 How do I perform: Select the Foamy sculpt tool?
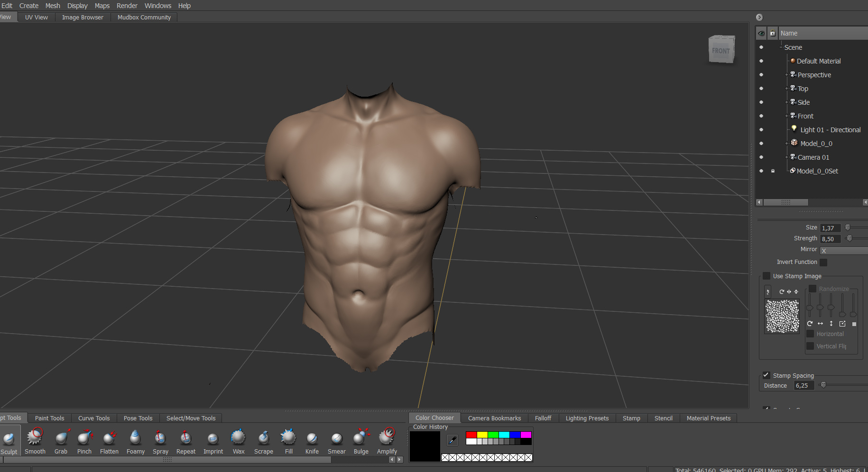[x=136, y=441]
